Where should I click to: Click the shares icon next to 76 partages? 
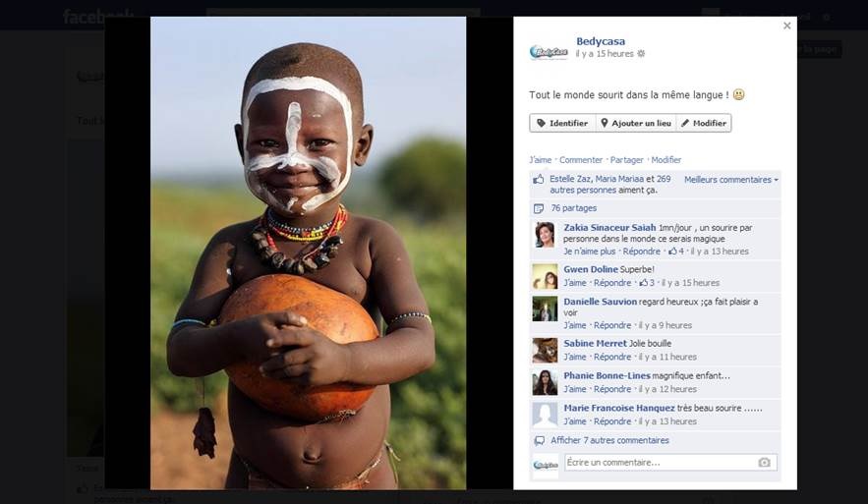click(x=538, y=208)
